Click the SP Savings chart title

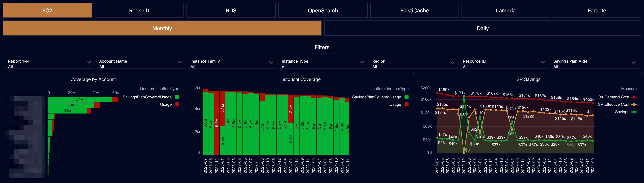point(528,79)
